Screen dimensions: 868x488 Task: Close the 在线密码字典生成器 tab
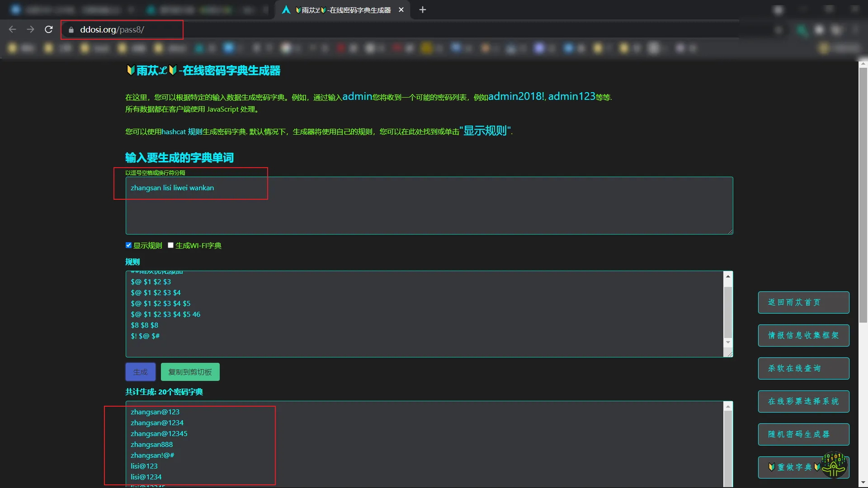(x=401, y=9)
